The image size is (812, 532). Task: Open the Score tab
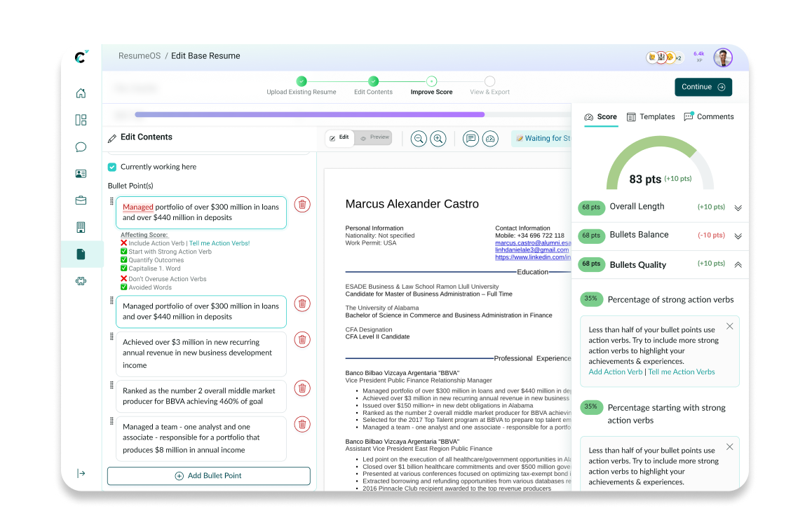pos(601,117)
